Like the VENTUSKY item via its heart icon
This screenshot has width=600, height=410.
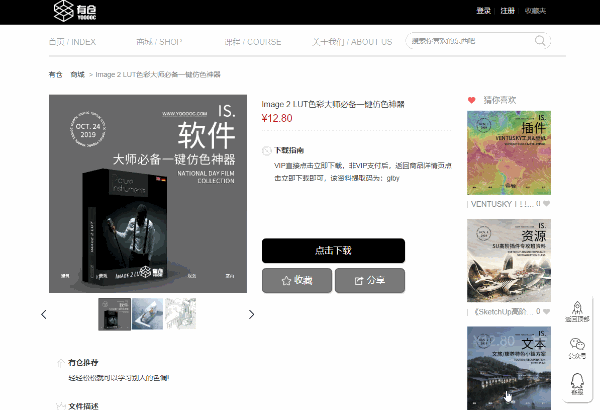(x=546, y=204)
